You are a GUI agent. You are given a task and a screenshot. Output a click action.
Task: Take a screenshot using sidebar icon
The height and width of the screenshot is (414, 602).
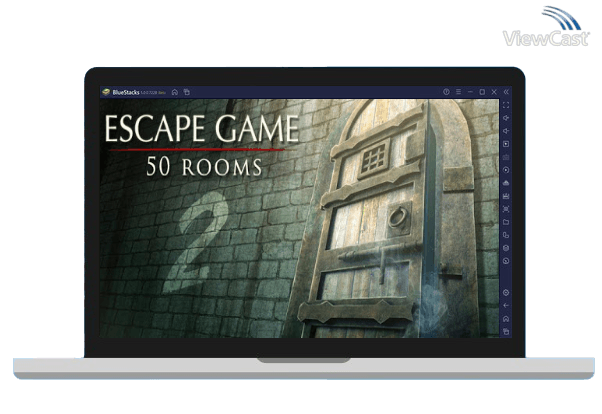(x=506, y=209)
